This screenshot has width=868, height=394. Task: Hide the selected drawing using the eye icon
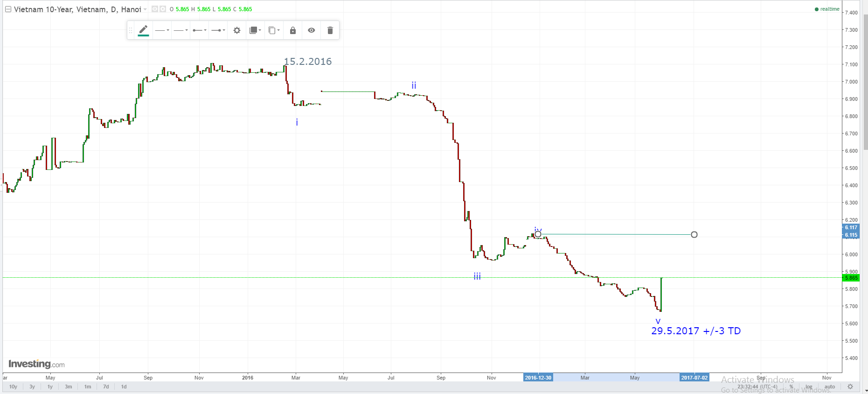pyautogui.click(x=312, y=30)
